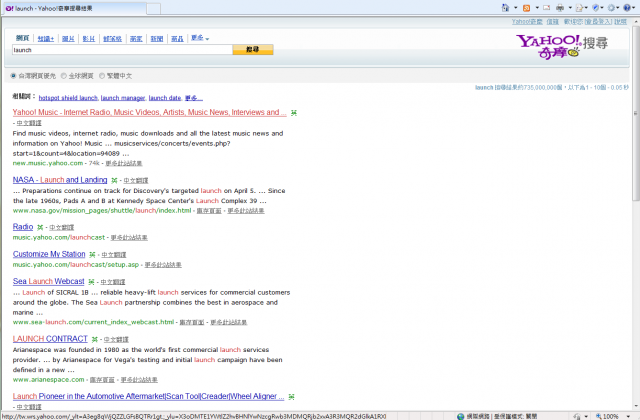The height and width of the screenshot is (420, 640).
Task: Click the browser Home toolbar icon
Action: [505, 7]
